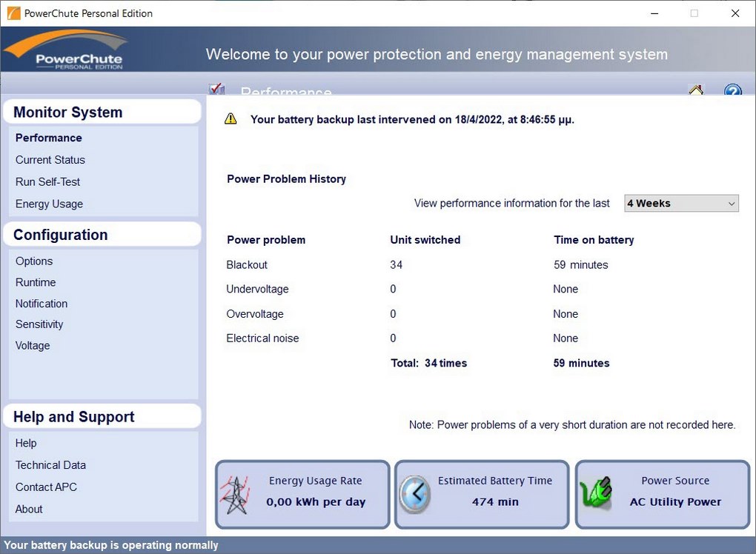
Task: Click the 'Power problem' column header
Action: point(266,240)
